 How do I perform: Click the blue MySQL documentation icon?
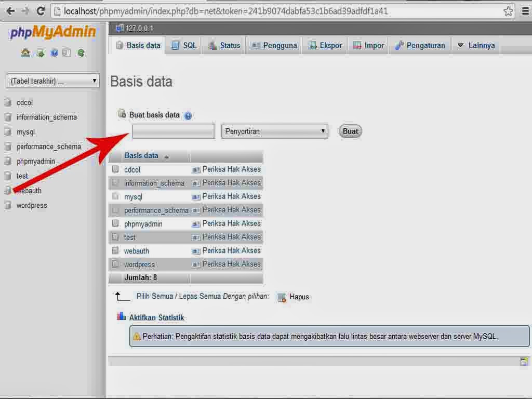point(54,52)
